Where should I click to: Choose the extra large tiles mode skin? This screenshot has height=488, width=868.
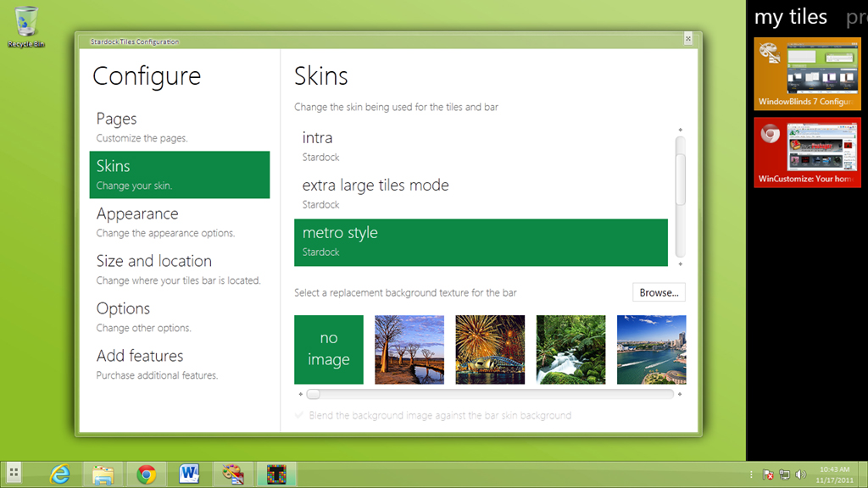[x=481, y=194]
